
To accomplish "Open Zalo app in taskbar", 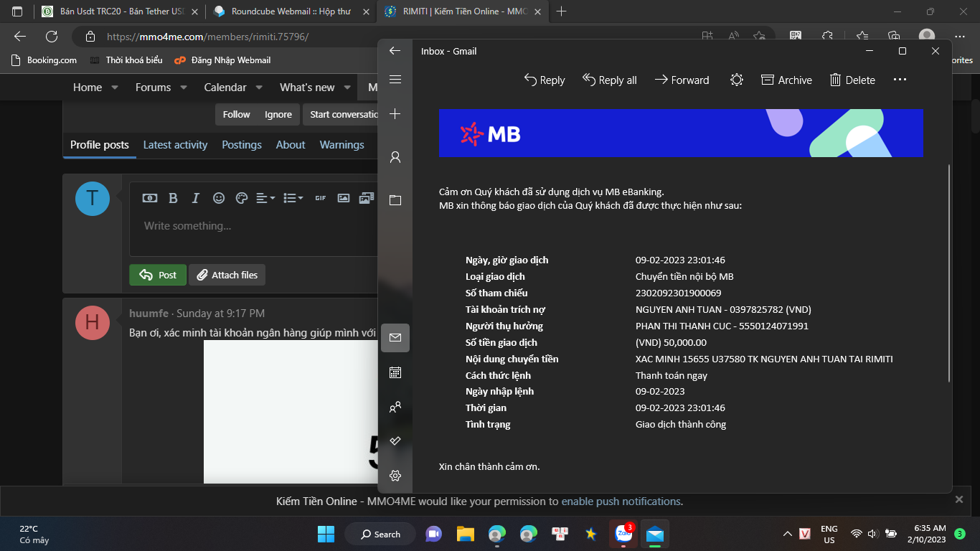I will pyautogui.click(x=623, y=534).
